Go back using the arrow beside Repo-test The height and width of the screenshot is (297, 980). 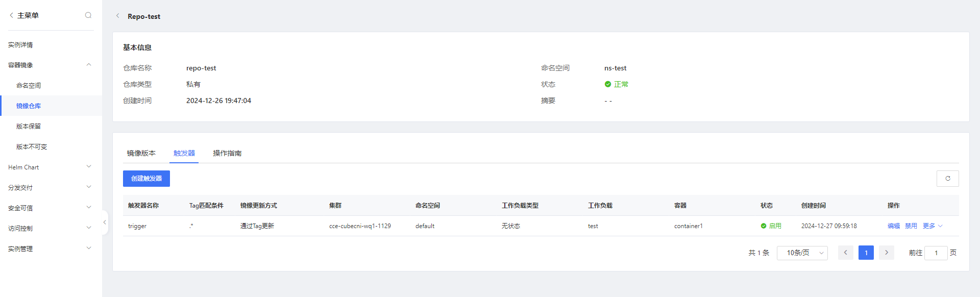tap(118, 16)
